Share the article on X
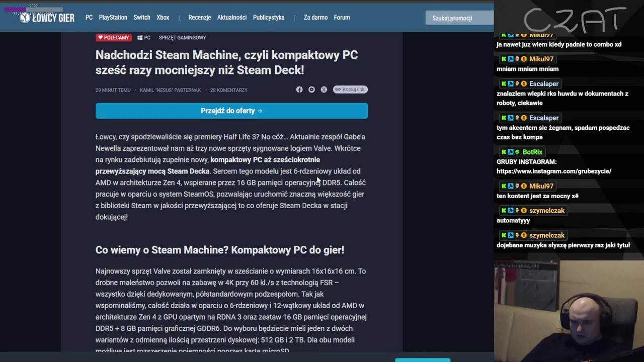Image resolution: width=644 pixels, height=362 pixels. pos(324,89)
